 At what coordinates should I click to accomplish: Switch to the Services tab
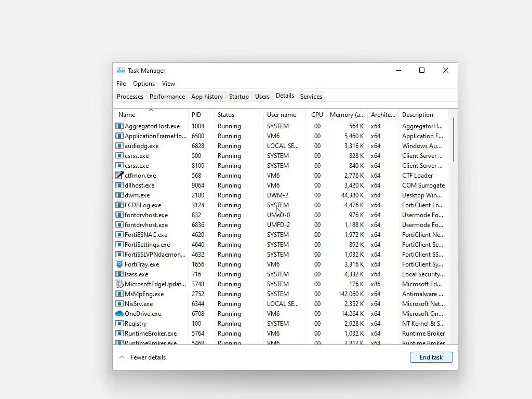coord(311,96)
